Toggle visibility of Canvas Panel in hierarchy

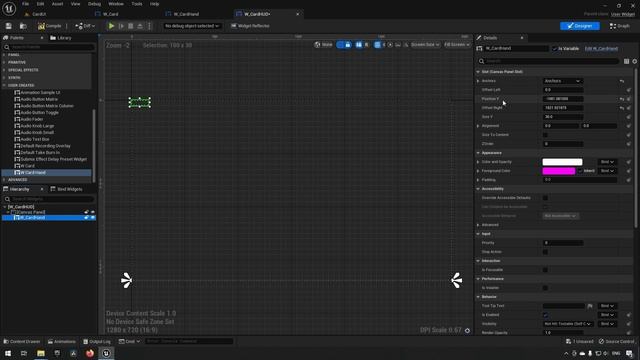[93, 212]
